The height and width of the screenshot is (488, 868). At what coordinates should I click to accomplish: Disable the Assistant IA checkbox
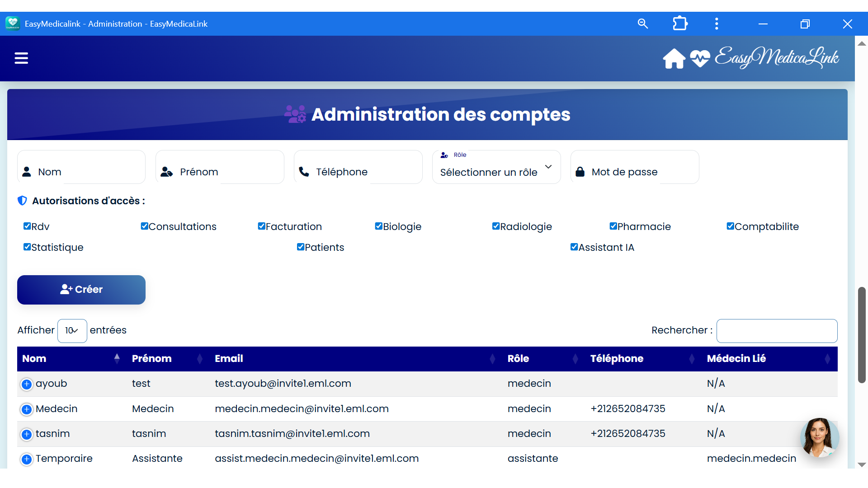[574, 247]
